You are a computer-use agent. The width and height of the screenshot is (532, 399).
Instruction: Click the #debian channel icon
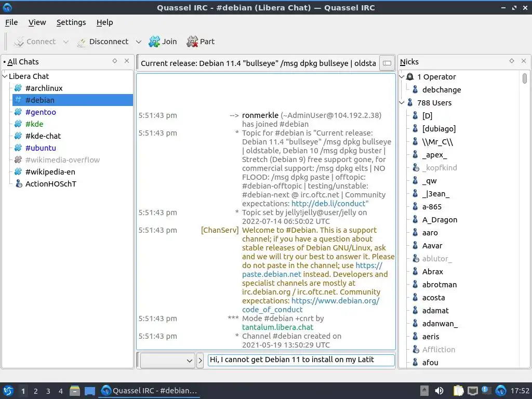coord(18,100)
